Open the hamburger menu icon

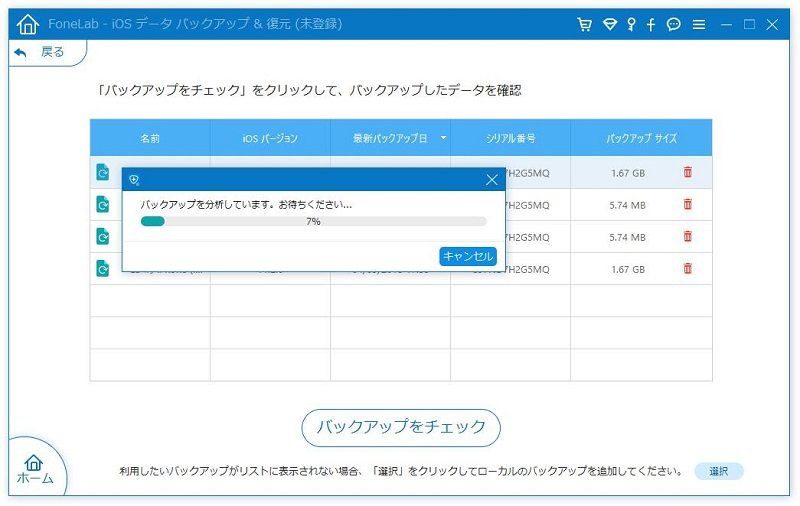pos(699,24)
